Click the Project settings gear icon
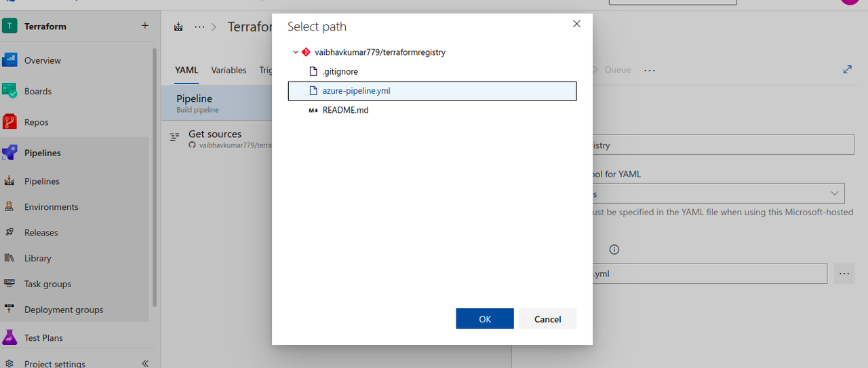 (x=9, y=363)
